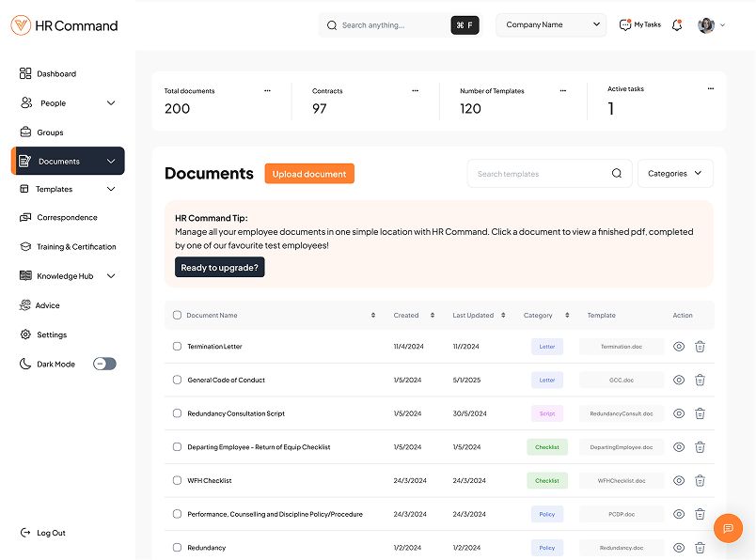View the Redundancy Consultation Script document
The image size is (756, 560).
[x=679, y=413]
